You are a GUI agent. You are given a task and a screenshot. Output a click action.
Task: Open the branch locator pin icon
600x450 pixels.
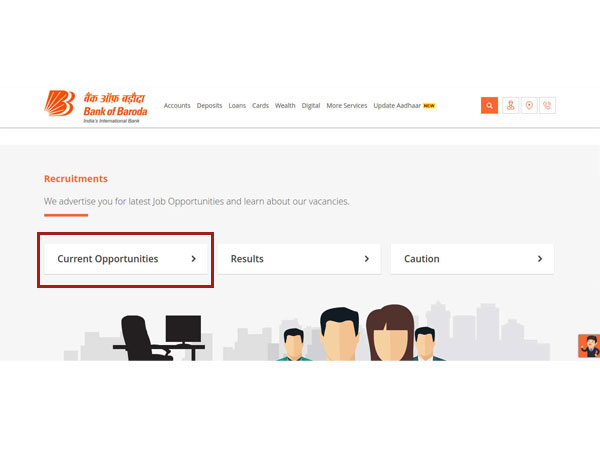coord(529,105)
